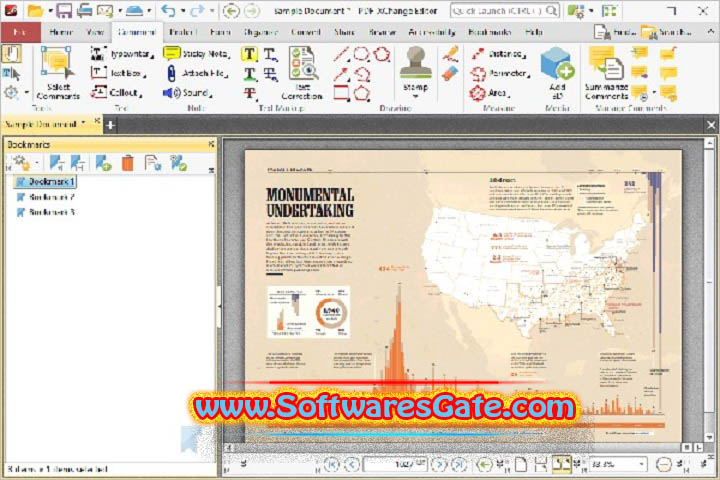Go to the first page

point(331,464)
